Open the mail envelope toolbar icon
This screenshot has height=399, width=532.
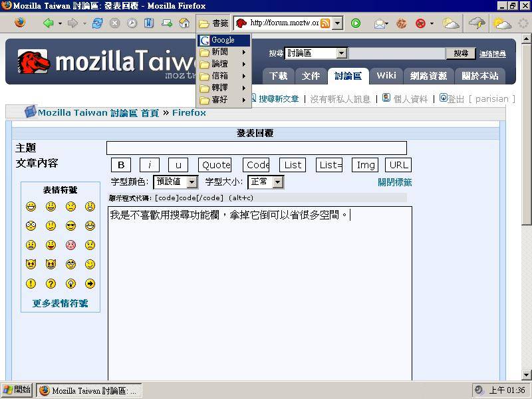pos(379,23)
